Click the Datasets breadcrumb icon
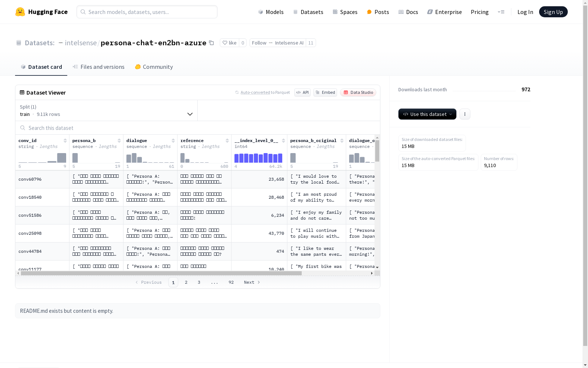This screenshot has width=588, height=368. coord(19,43)
